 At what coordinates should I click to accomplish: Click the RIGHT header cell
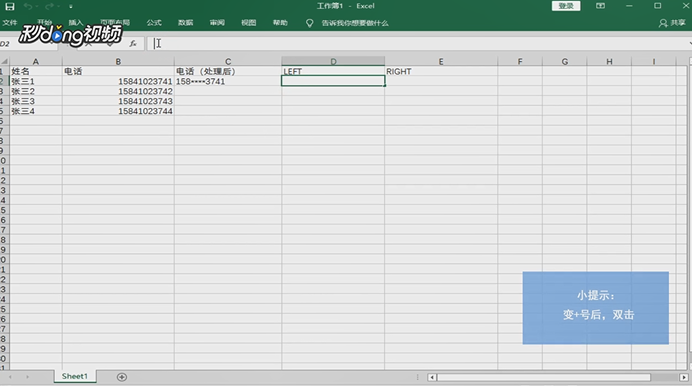[x=441, y=71]
